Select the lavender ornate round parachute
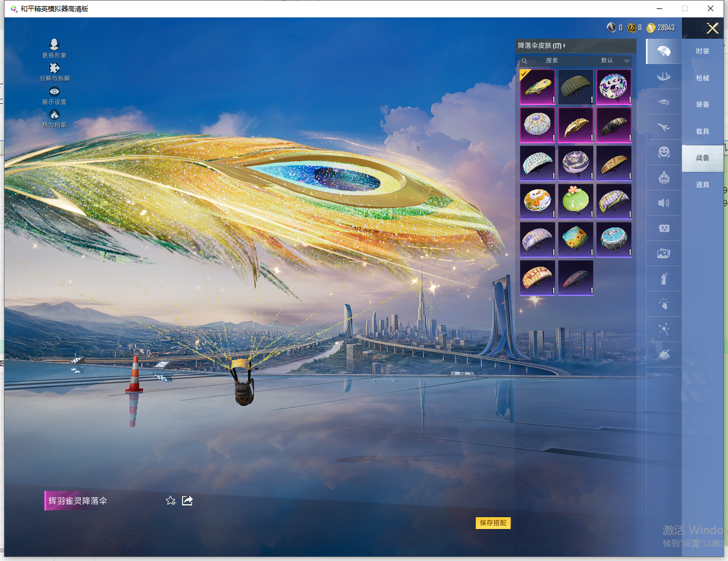The width and height of the screenshot is (728, 561). (x=576, y=163)
